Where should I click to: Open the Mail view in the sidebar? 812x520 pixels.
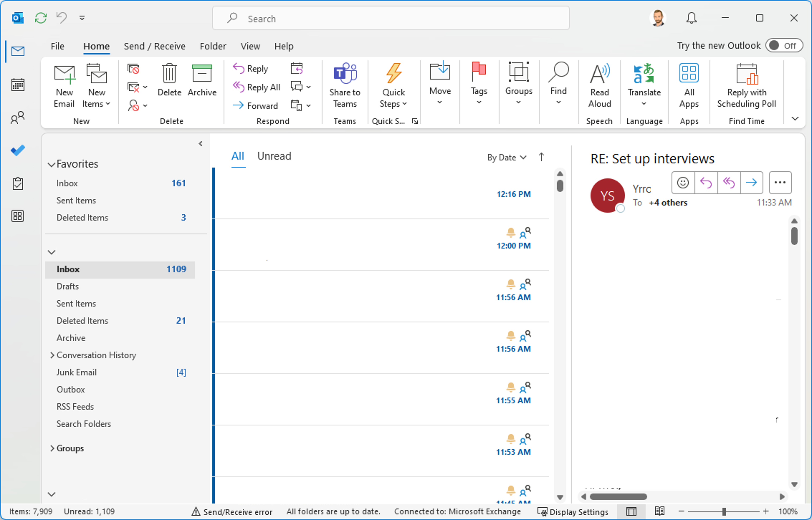18,51
